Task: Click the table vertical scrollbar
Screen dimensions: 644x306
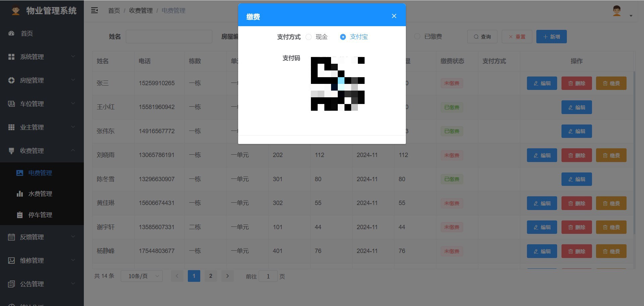Action: pos(634,153)
